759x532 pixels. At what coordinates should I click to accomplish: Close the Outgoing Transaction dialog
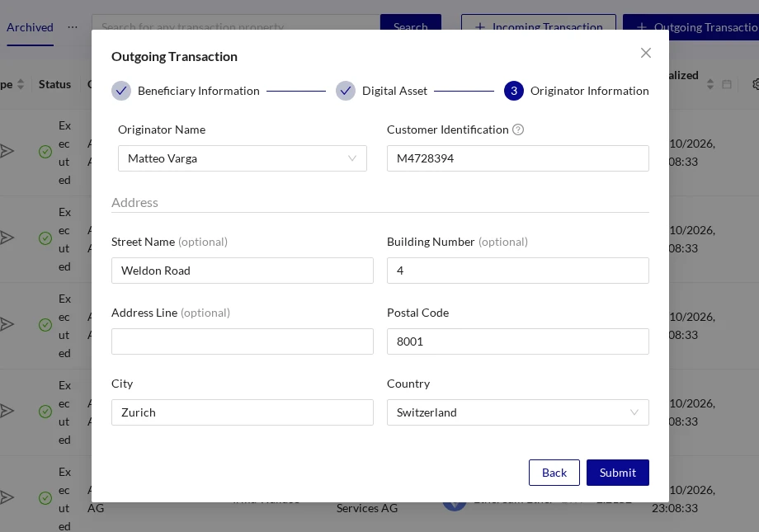[x=645, y=53]
